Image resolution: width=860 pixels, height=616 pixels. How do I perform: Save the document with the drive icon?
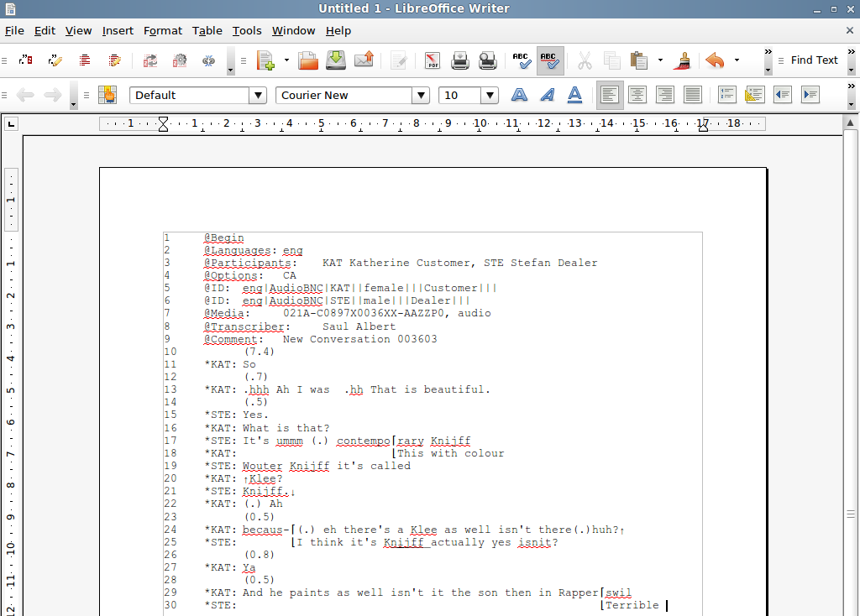click(x=336, y=60)
